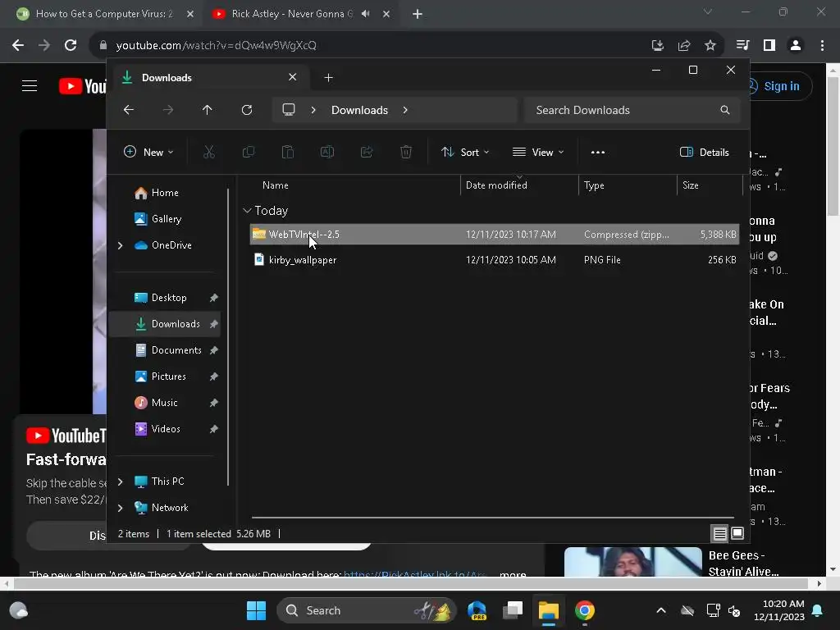This screenshot has width=840, height=630.
Task: Switch to How to Get a Computer Virus tab
Action: (104, 14)
